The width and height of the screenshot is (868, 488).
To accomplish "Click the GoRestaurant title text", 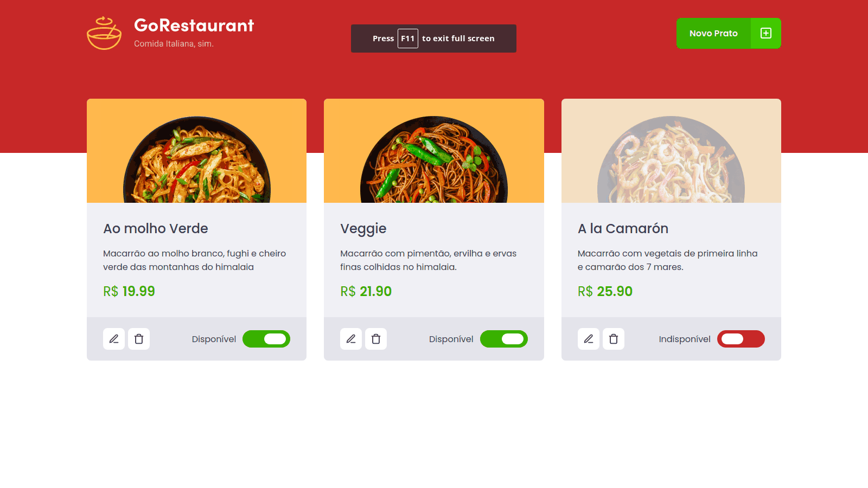I will tap(194, 25).
